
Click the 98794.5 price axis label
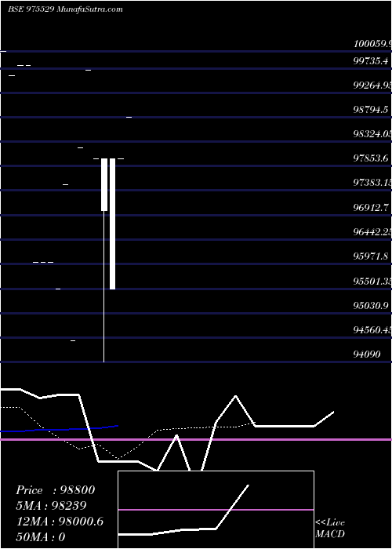point(371,110)
